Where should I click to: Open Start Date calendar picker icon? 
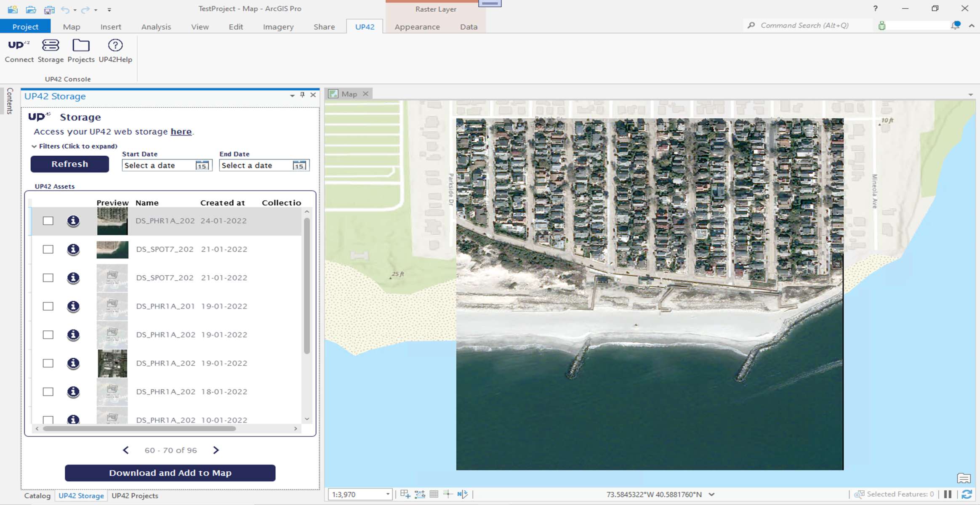click(x=202, y=165)
